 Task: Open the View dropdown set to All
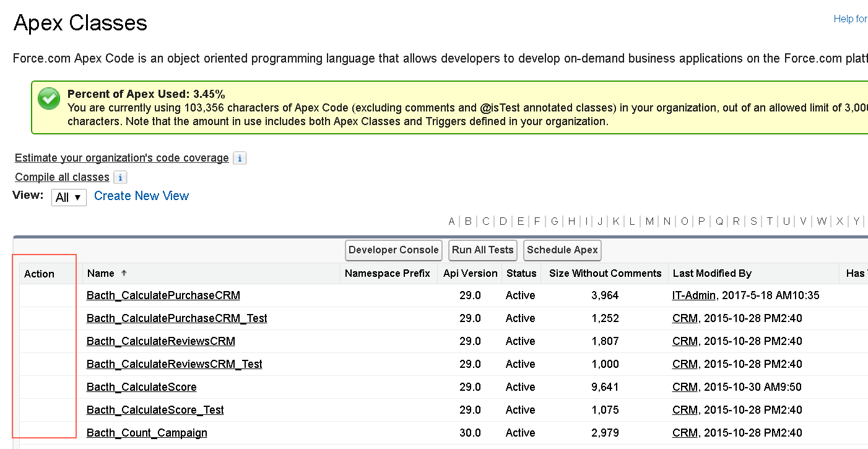point(69,198)
